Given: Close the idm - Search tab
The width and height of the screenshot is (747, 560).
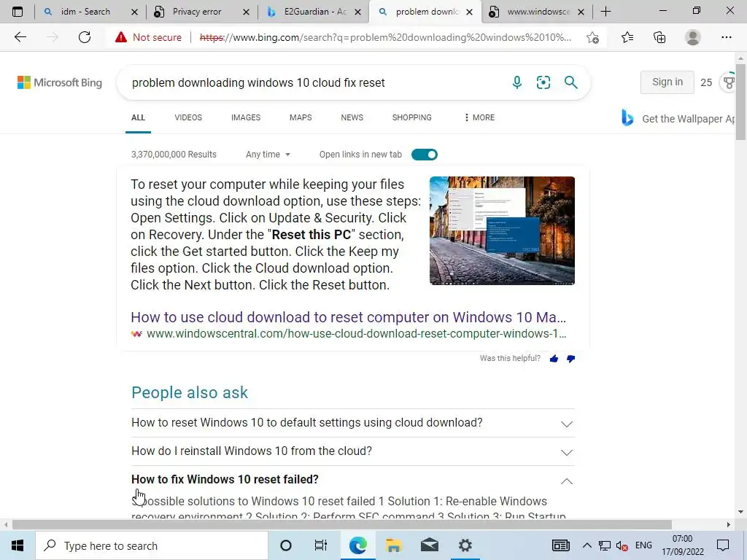Looking at the screenshot, I should click(x=135, y=12).
